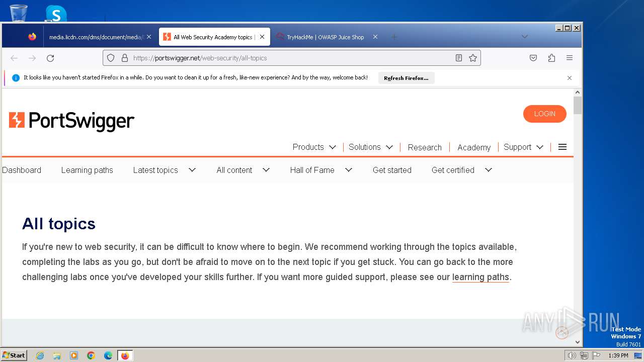
Task: Open the Research menu item
Action: click(425, 147)
